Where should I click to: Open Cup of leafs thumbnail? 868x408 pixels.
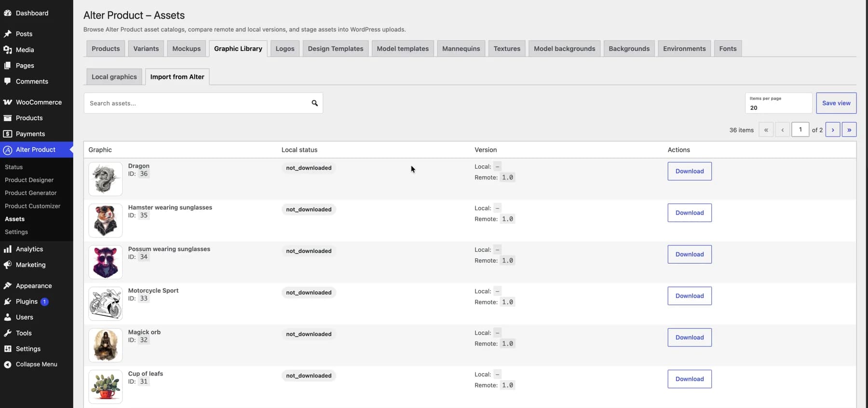106,386
